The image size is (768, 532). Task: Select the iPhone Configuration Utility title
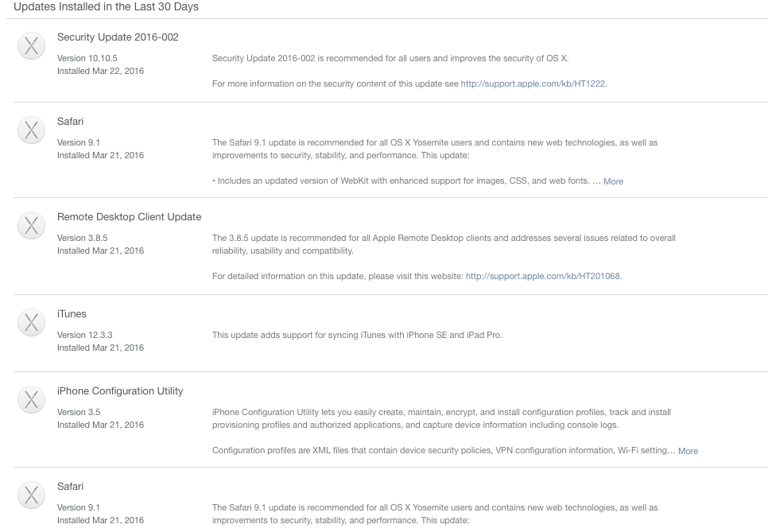[120, 391]
